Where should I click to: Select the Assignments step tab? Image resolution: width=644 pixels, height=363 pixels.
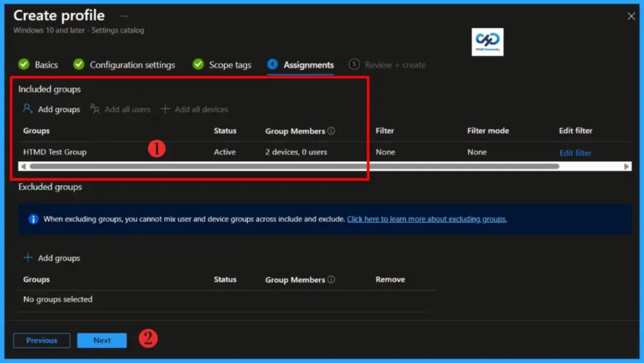[x=308, y=65]
